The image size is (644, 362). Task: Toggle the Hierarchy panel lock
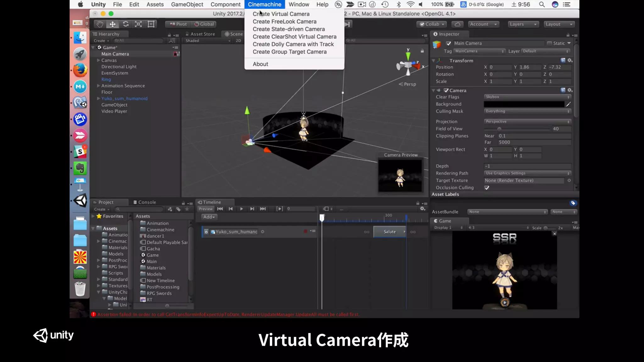[x=169, y=35]
